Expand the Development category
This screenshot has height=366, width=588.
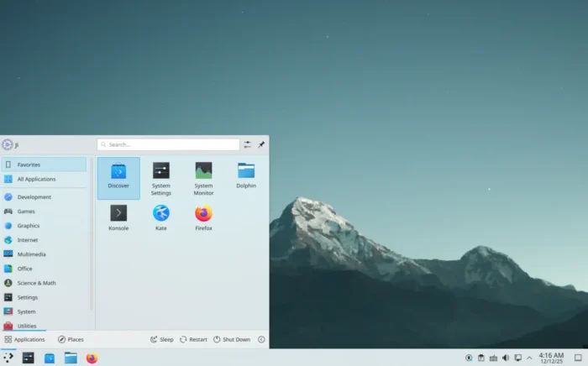(34, 197)
